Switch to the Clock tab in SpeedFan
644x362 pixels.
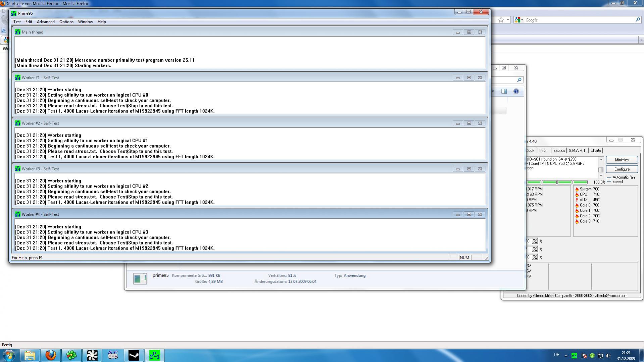pos(530,151)
